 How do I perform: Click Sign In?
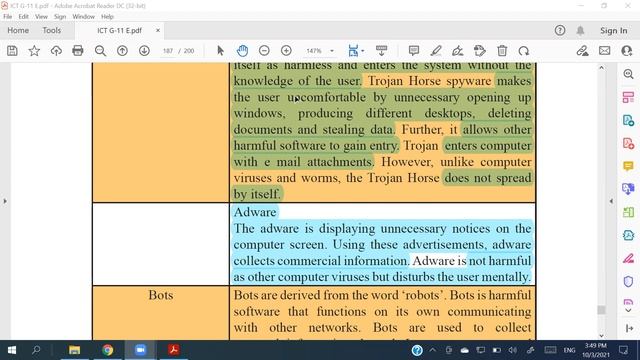tap(613, 31)
